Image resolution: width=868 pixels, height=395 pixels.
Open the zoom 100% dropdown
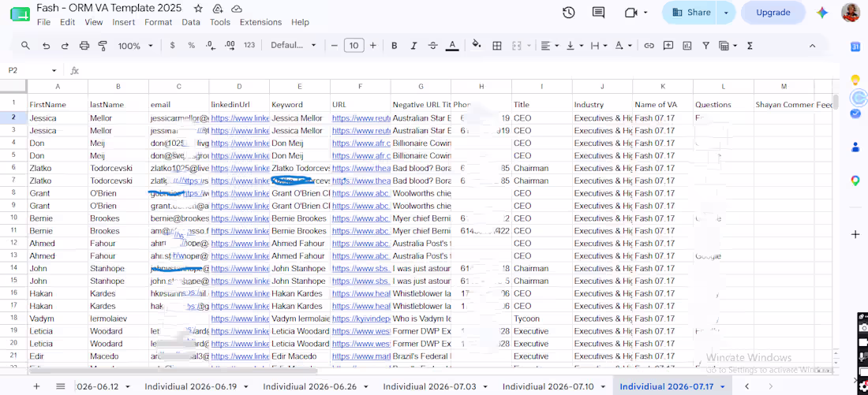coord(135,46)
